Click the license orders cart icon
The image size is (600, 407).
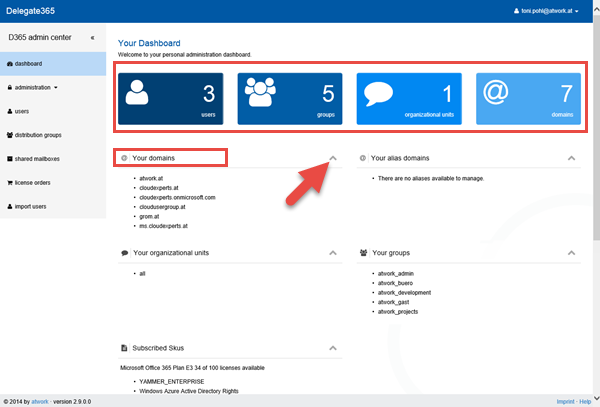10,182
